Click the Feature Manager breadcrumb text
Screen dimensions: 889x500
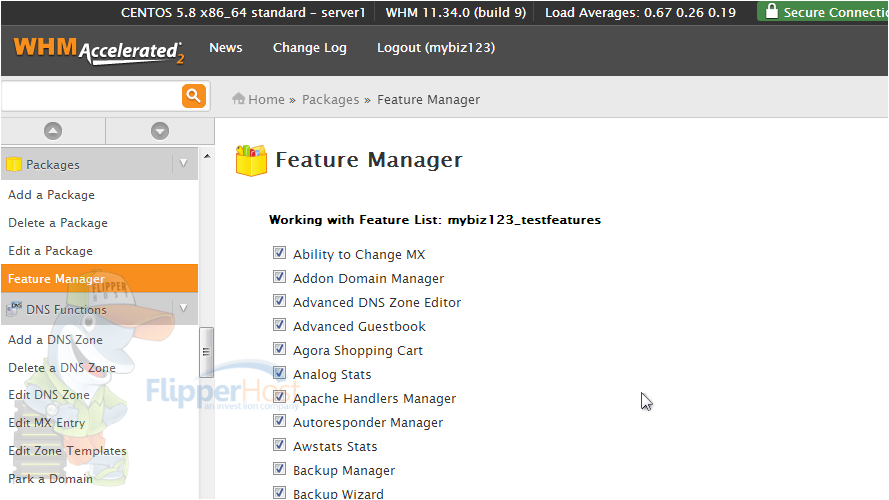pyautogui.click(x=429, y=100)
